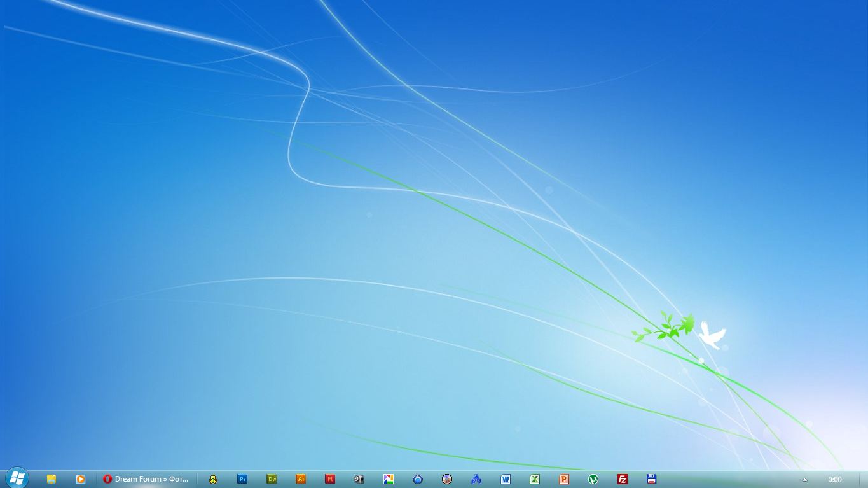The width and height of the screenshot is (868, 488).
Task: Switch to Opera Dream Forum window
Action: (x=146, y=479)
